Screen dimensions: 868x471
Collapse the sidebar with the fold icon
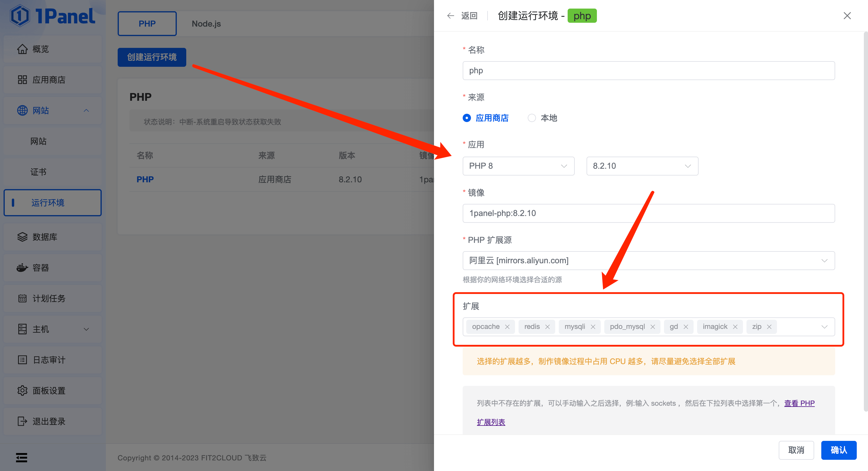click(22, 457)
